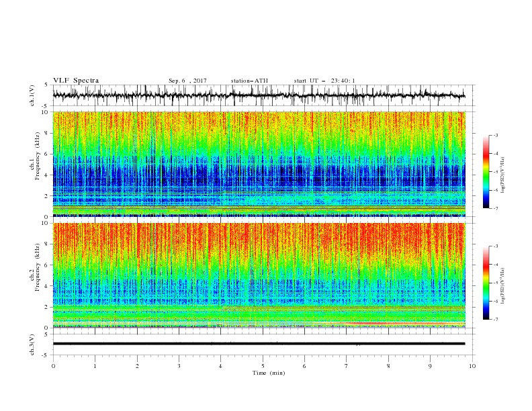Click the ch.3(V) axis label
The width and height of the screenshot is (532, 411).
click(32, 345)
